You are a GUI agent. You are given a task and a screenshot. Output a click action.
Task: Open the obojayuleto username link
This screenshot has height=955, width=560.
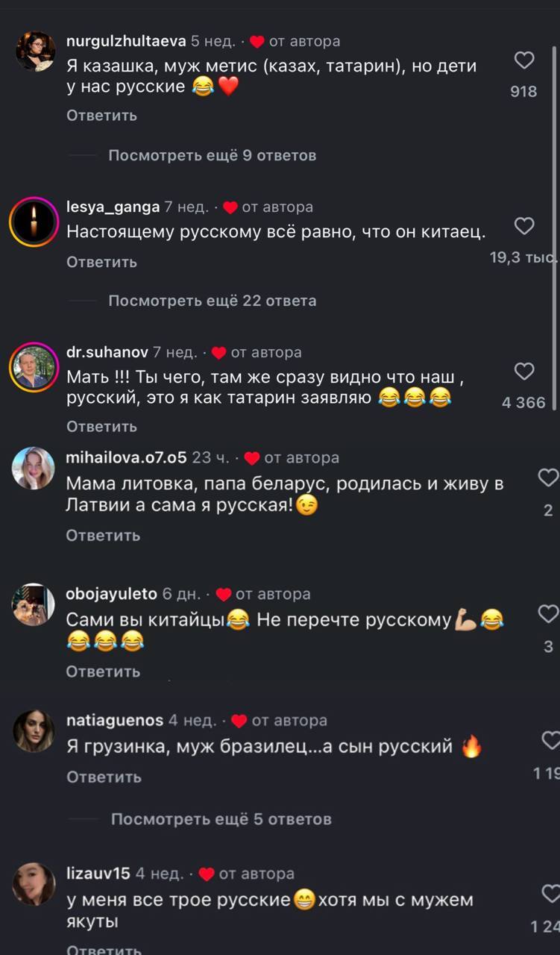pos(112,594)
